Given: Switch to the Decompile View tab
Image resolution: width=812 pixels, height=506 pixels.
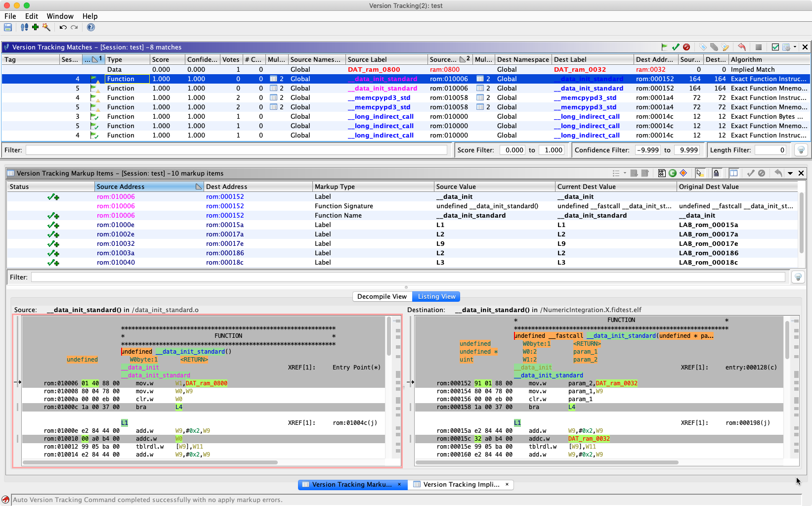Looking at the screenshot, I should point(382,296).
